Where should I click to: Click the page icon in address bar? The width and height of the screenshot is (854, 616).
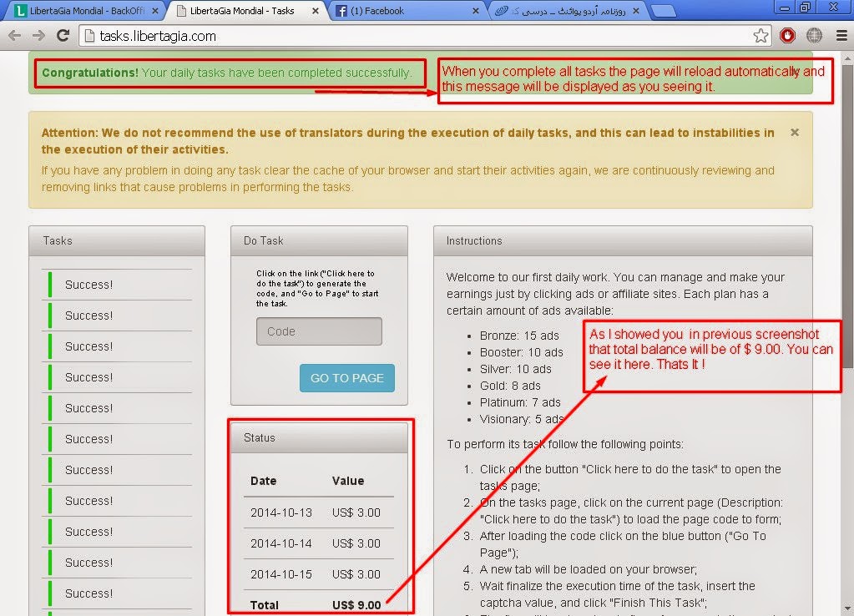[90, 36]
